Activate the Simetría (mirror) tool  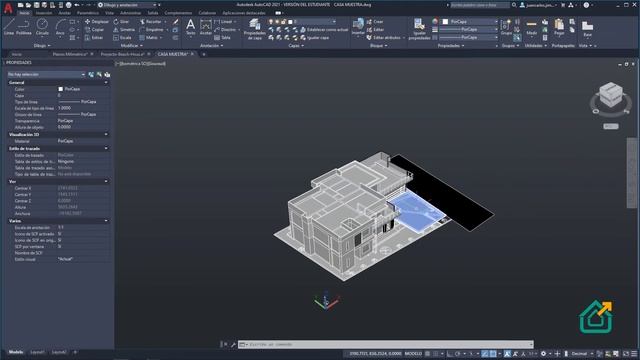click(x=124, y=30)
